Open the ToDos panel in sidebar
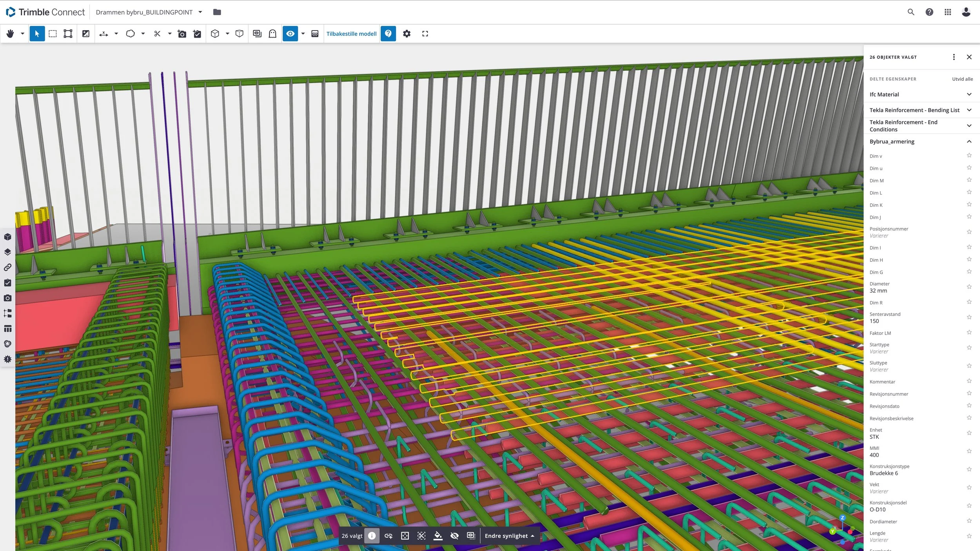Screen dimensions: 980x551 coord(8,283)
